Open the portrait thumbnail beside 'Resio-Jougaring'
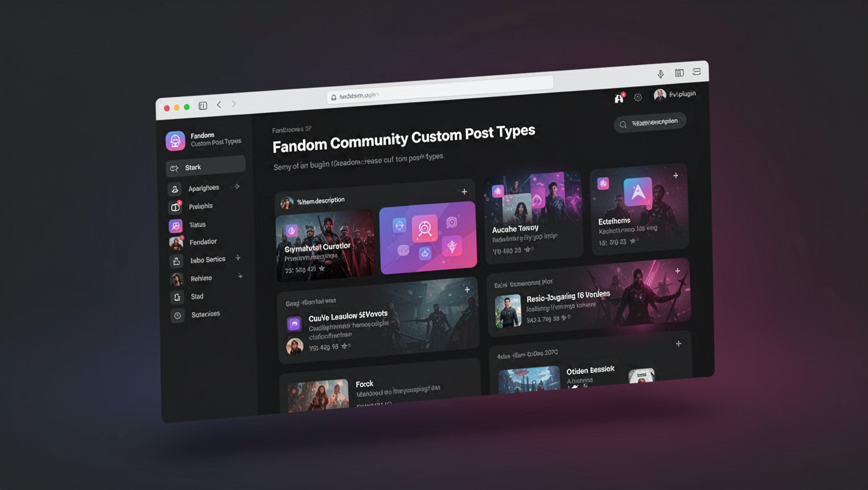 click(x=508, y=311)
